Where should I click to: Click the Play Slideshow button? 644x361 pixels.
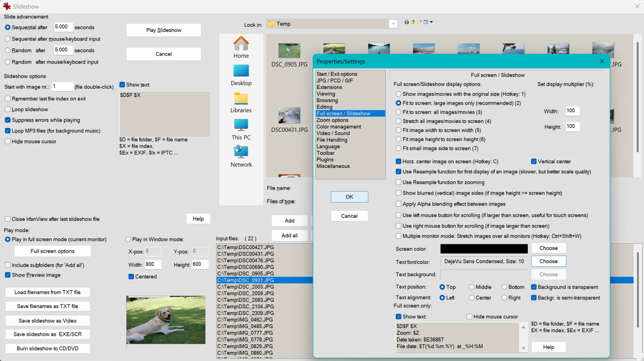pos(163,30)
